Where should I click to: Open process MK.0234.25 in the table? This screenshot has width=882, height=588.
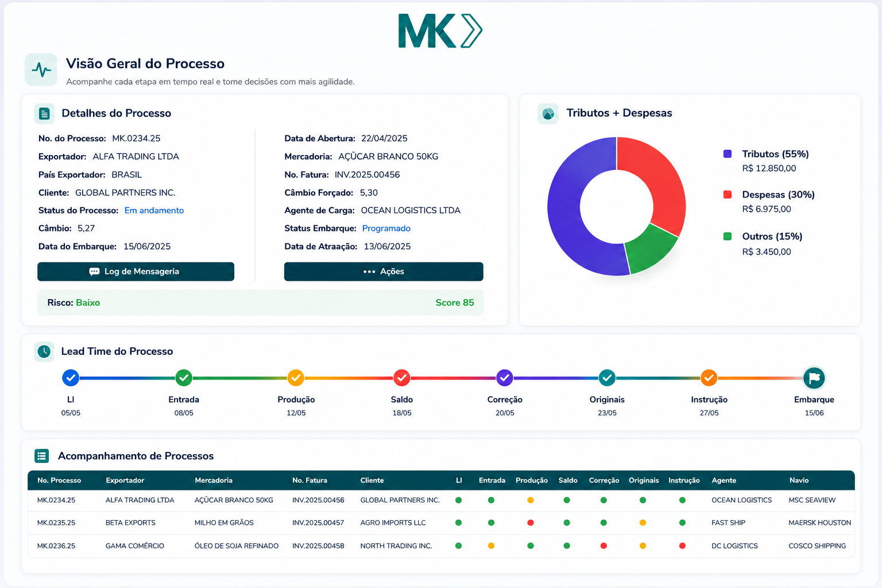click(56, 500)
